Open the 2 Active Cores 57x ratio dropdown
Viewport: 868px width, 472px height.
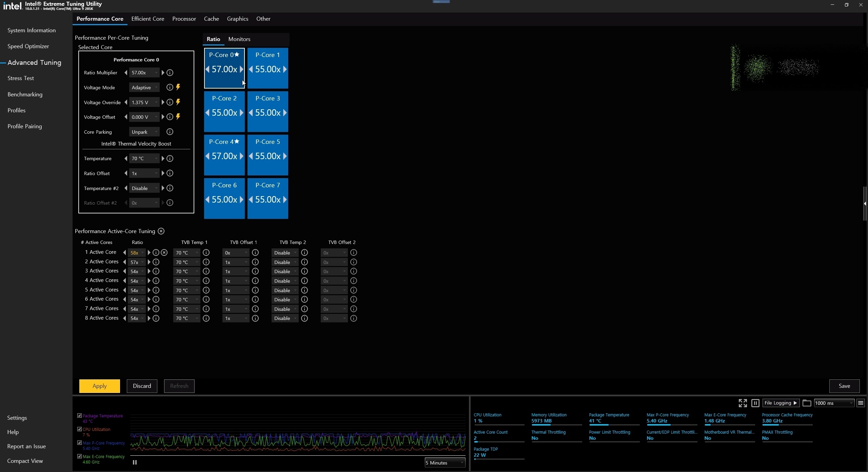coord(137,262)
